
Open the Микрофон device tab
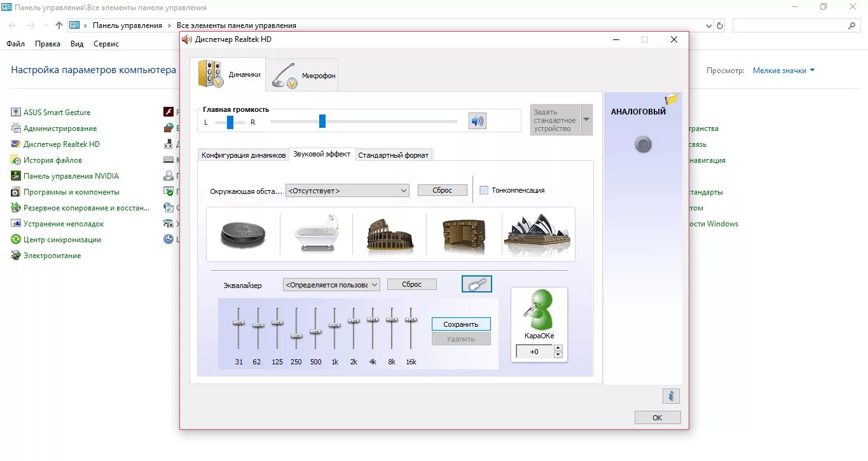[x=301, y=74]
